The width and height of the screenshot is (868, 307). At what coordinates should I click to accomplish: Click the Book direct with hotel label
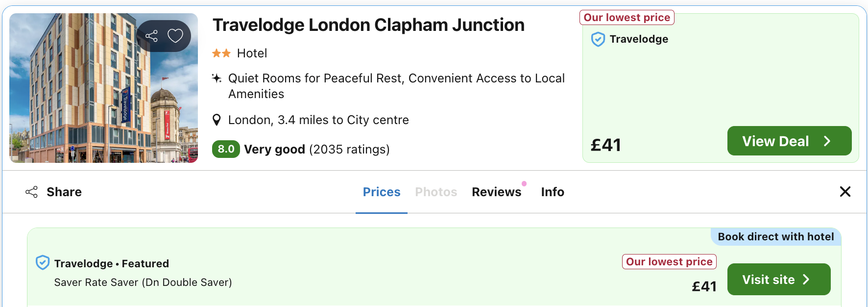click(x=775, y=237)
